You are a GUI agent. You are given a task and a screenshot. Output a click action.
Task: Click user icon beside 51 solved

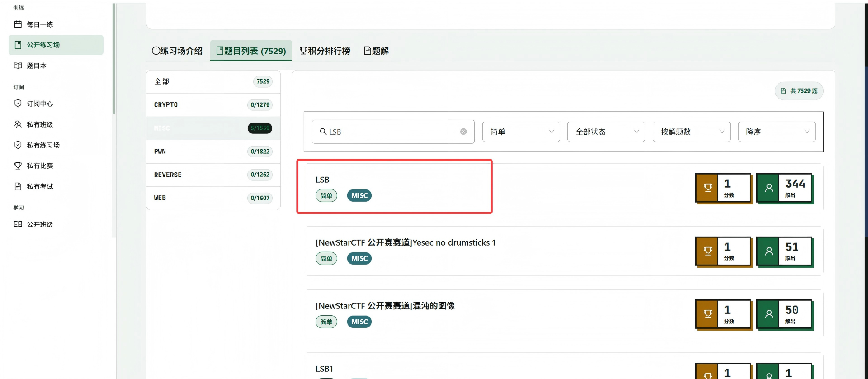point(769,251)
